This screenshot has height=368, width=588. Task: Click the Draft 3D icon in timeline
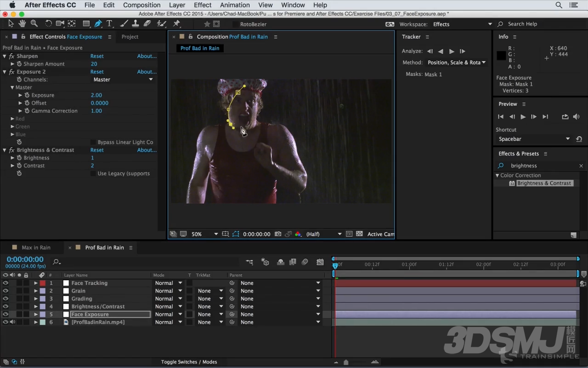(265, 262)
